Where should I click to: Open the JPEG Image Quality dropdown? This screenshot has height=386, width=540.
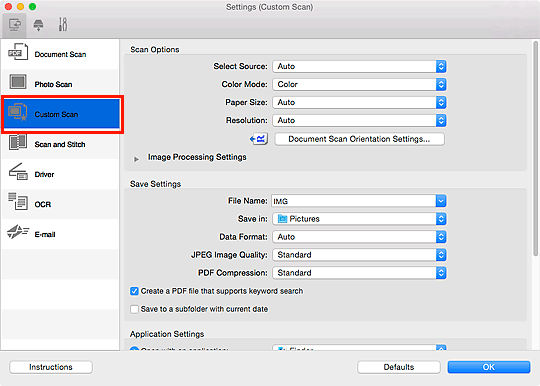pos(359,255)
